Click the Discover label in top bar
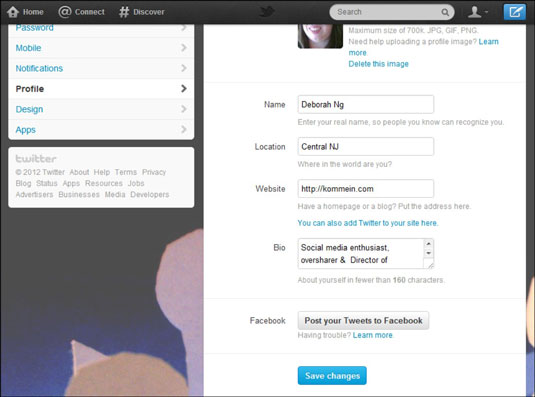Viewport: 535px width, 397px height. pyautogui.click(x=149, y=12)
